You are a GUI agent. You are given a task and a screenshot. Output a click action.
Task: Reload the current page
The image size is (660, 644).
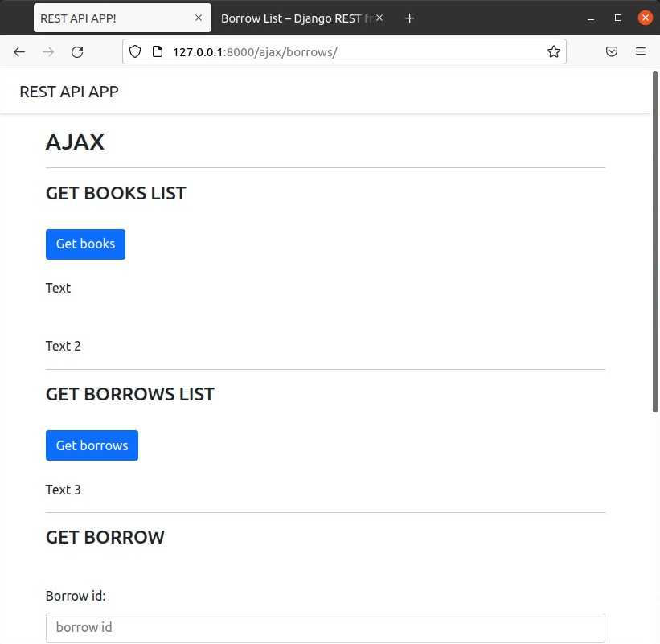(77, 51)
